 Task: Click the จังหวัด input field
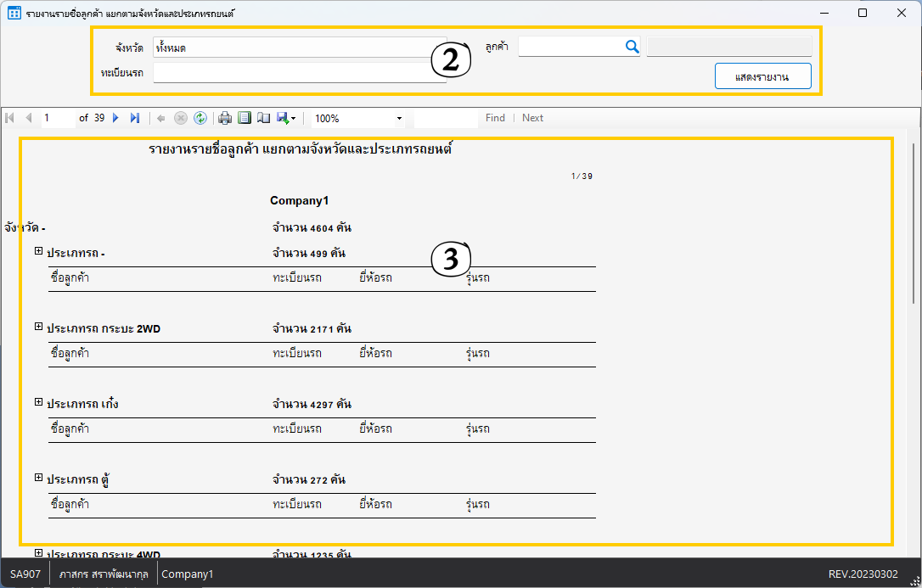click(297, 48)
